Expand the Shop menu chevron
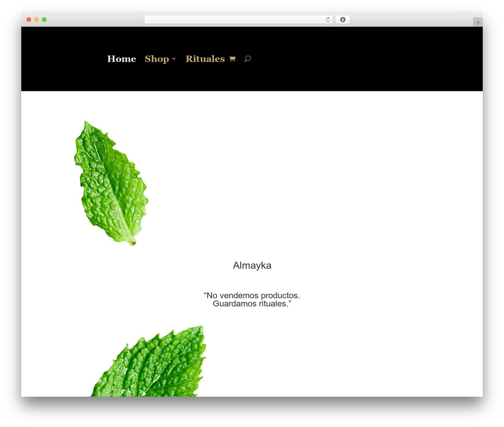This screenshot has width=504, height=427. pyautogui.click(x=174, y=59)
